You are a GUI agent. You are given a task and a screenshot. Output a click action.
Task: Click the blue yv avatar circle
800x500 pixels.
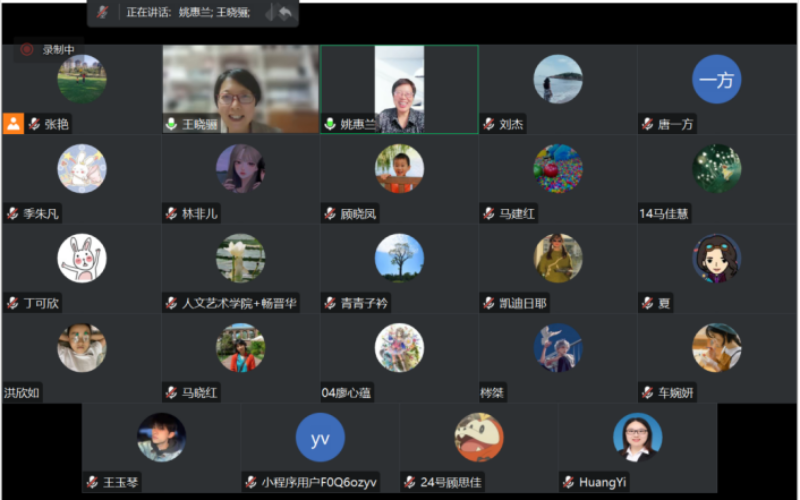pyautogui.click(x=320, y=438)
